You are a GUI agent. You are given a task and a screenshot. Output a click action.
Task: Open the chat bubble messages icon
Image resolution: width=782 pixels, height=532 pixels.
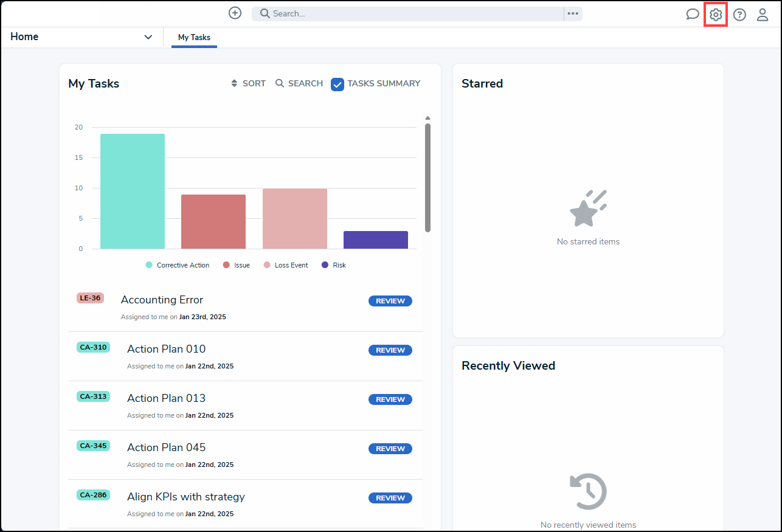(692, 15)
